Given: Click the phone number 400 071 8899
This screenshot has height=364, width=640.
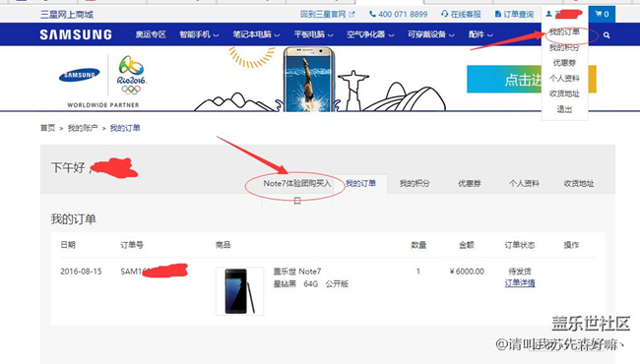Looking at the screenshot, I should [403, 15].
